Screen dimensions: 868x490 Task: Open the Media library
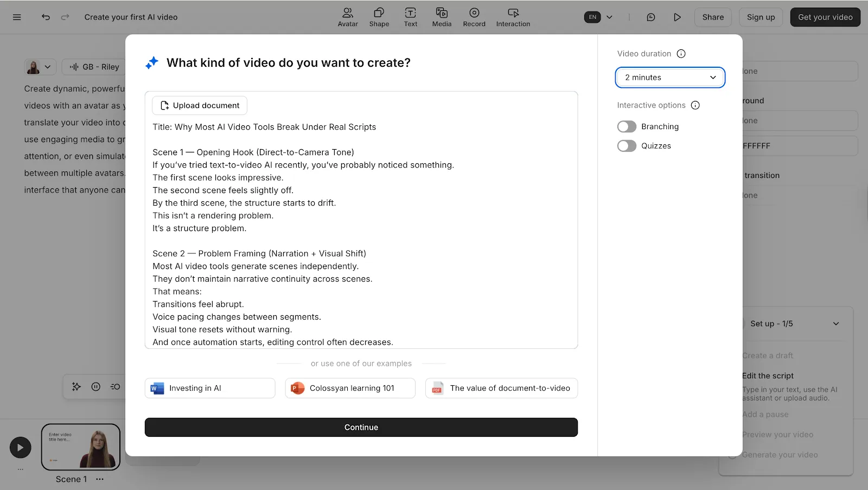tap(442, 17)
